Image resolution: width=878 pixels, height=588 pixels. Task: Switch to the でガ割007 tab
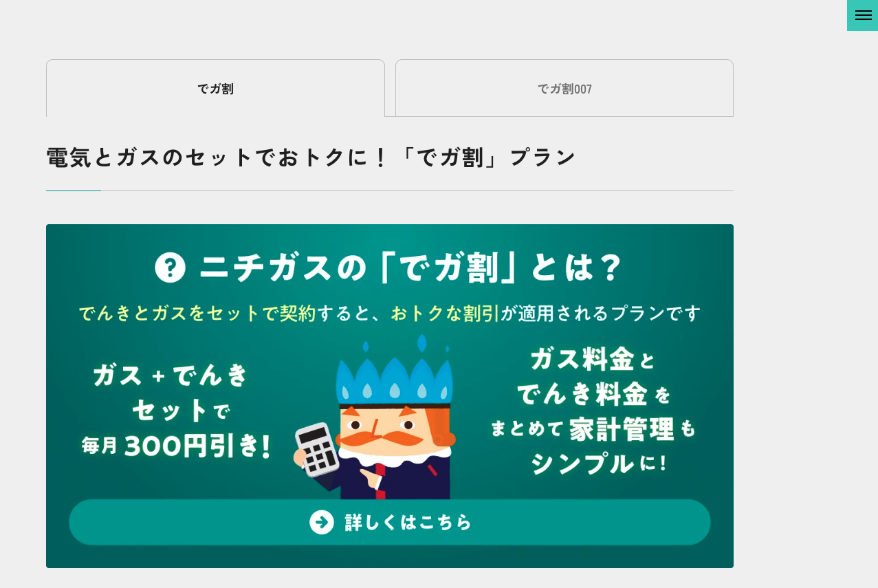[564, 89]
